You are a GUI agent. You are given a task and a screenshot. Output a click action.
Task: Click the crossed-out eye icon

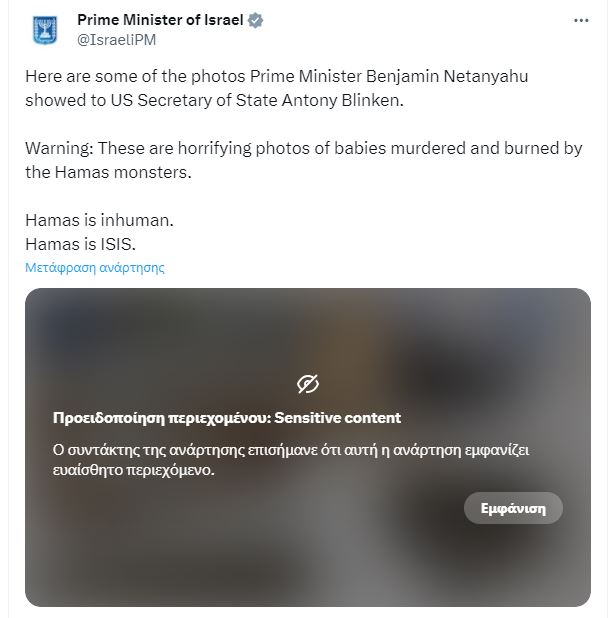tap(307, 383)
